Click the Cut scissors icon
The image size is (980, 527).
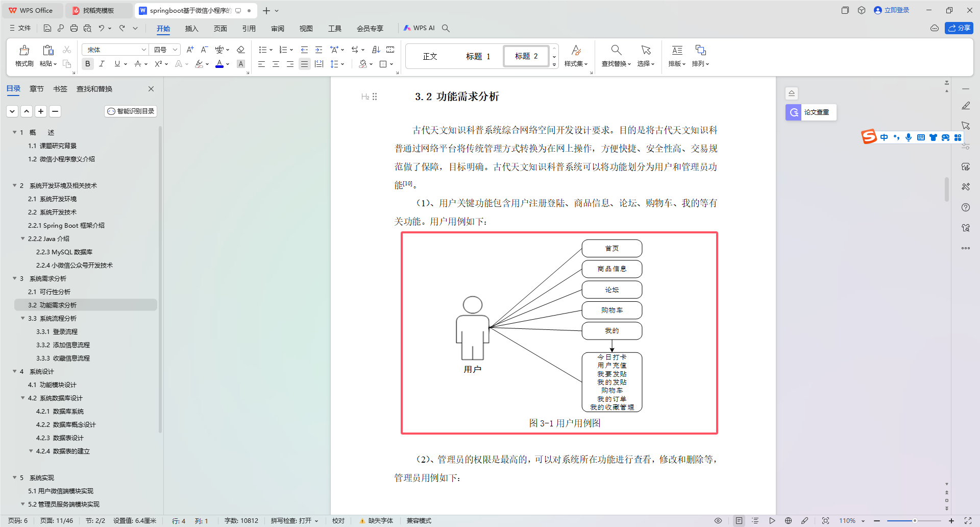67,50
